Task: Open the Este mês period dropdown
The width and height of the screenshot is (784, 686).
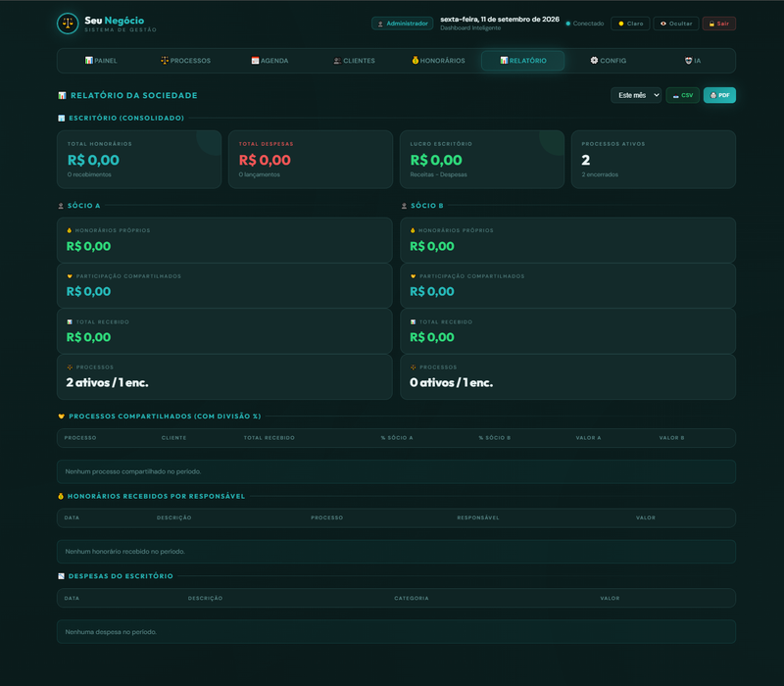Action: [x=636, y=95]
